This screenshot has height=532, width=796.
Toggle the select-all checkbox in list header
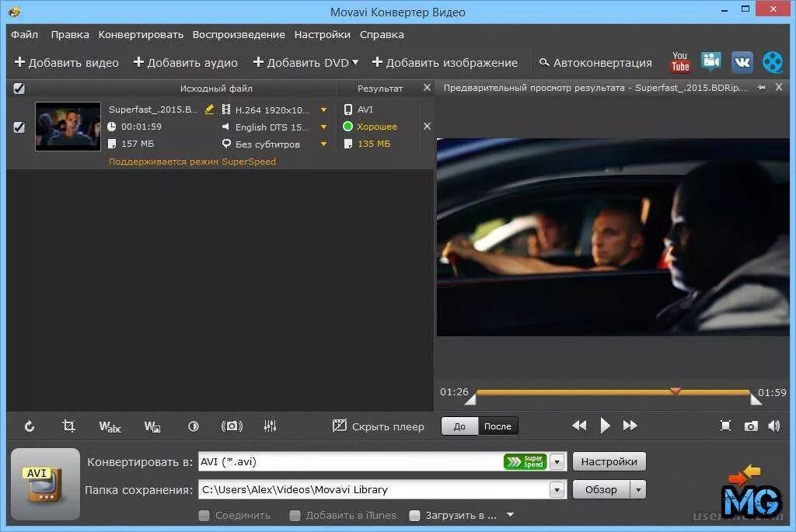coord(19,89)
